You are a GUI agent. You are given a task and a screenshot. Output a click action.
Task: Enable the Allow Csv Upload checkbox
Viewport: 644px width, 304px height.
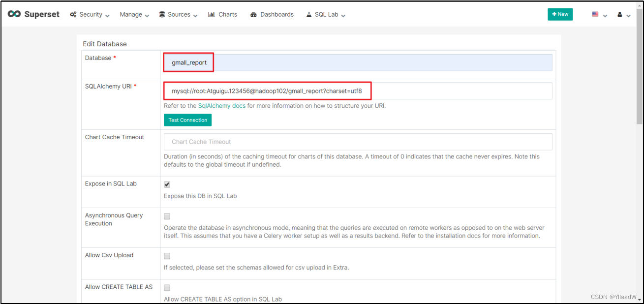tap(167, 256)
